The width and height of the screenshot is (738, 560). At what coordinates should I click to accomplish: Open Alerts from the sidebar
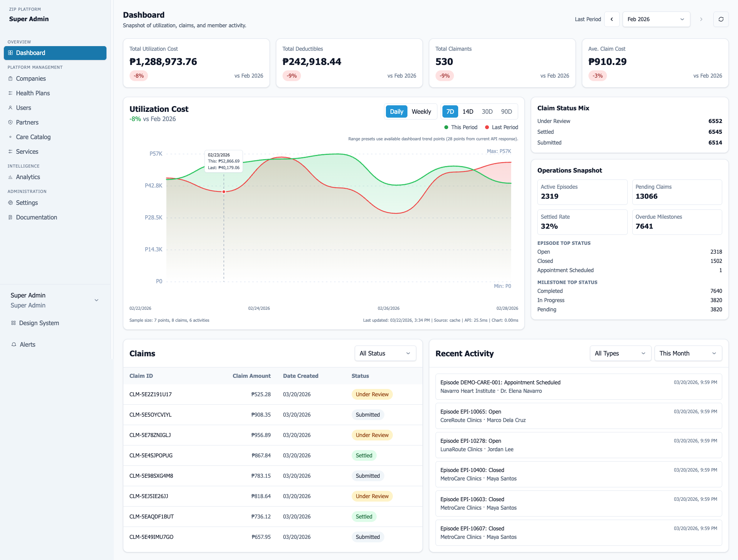27,344
